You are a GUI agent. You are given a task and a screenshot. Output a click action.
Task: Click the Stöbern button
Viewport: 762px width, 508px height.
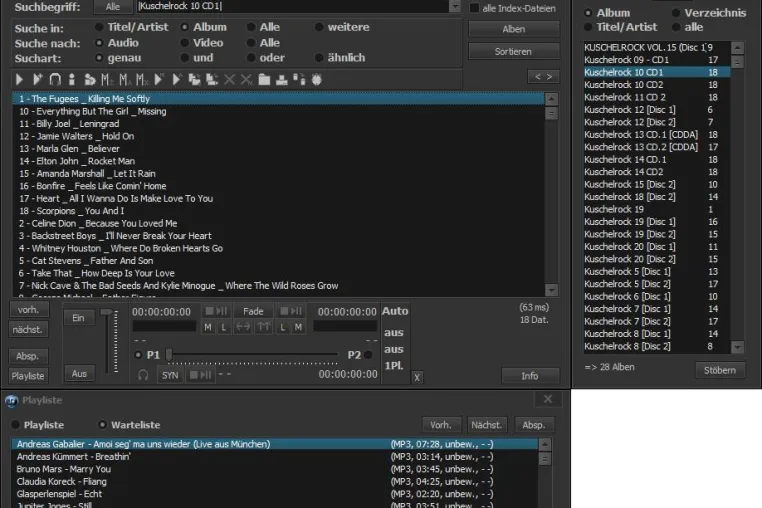point(720,370)
